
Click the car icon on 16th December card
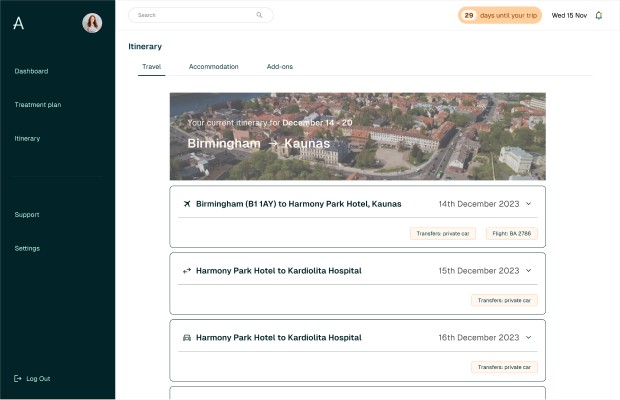tap(187, 338)
